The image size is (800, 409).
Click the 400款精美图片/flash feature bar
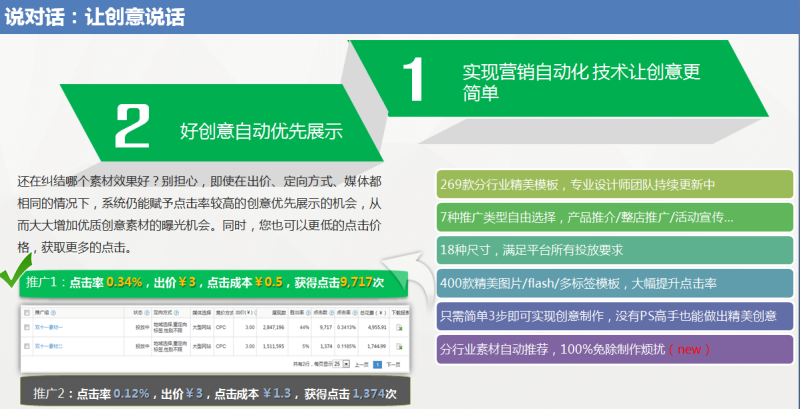tap(615, 283)
